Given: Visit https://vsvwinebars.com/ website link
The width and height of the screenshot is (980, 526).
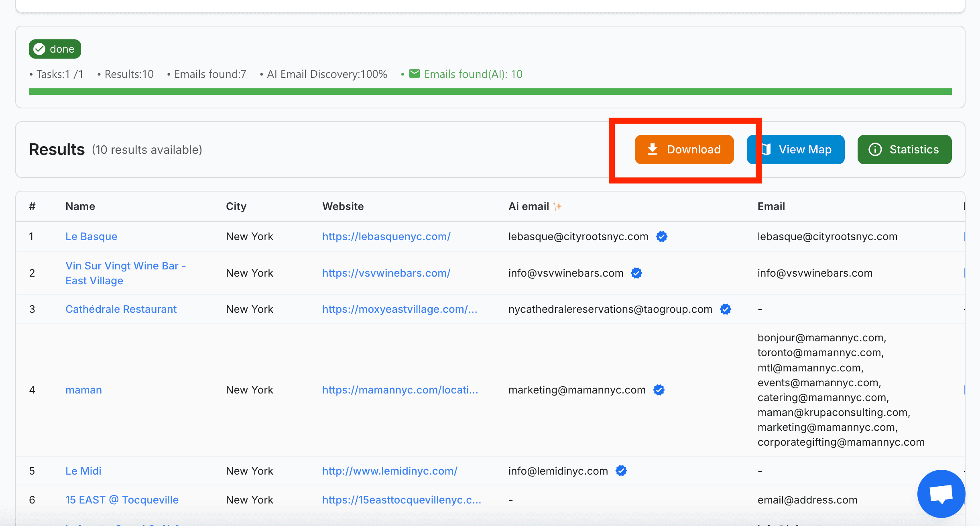Looking at the screenshot, I should (x=386, y=273).
